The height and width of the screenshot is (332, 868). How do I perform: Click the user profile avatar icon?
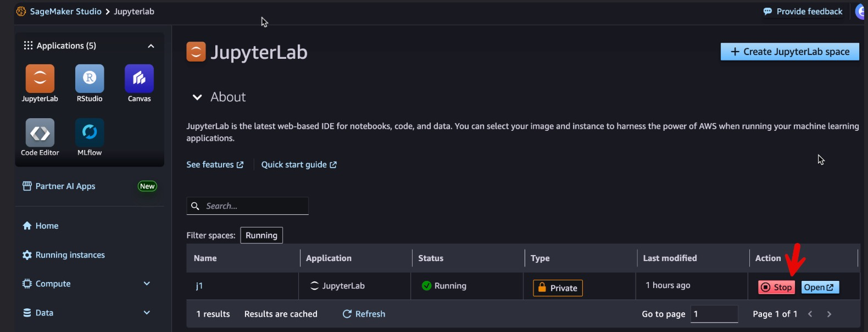pos(860,12)
